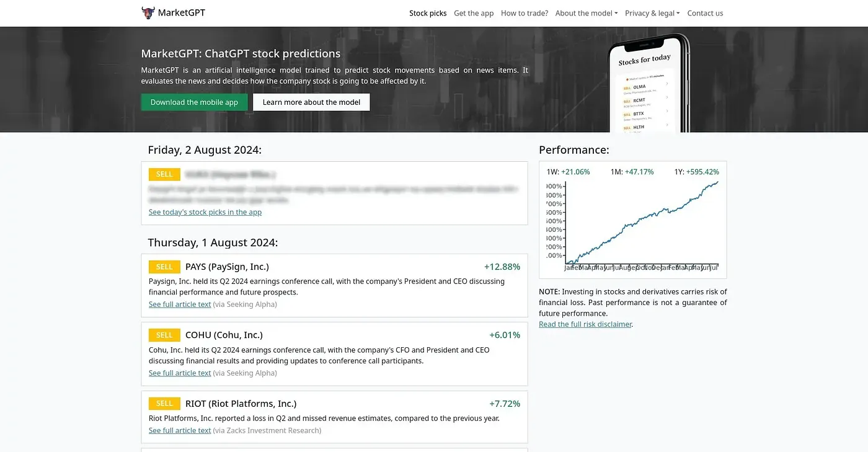Open full article text for Cohu
This screenshot has width=868, height=452.
tap(180, 373)
